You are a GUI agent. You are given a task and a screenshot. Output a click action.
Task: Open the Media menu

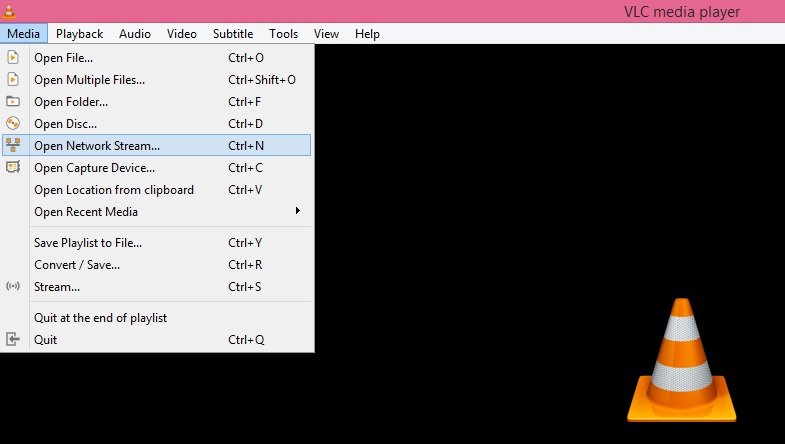click(x=24, y=34)
